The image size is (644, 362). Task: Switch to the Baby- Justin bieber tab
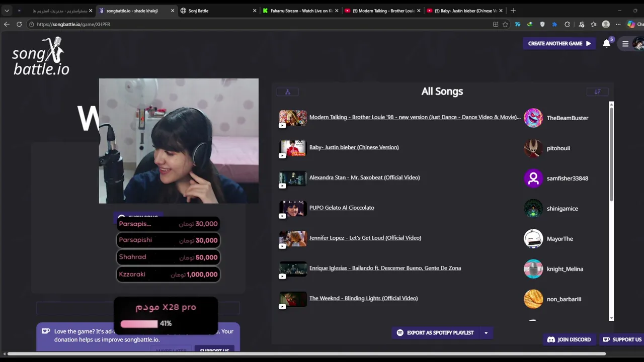[465, 11]
